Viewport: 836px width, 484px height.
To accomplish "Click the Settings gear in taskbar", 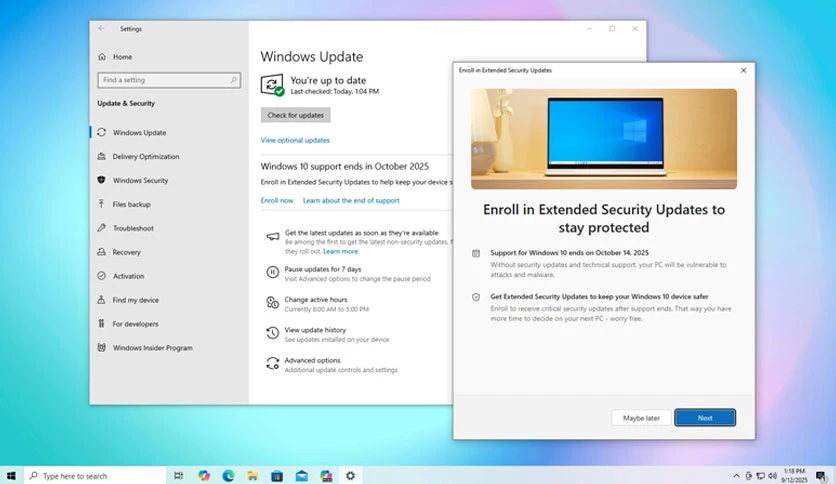I will [350, 475].
